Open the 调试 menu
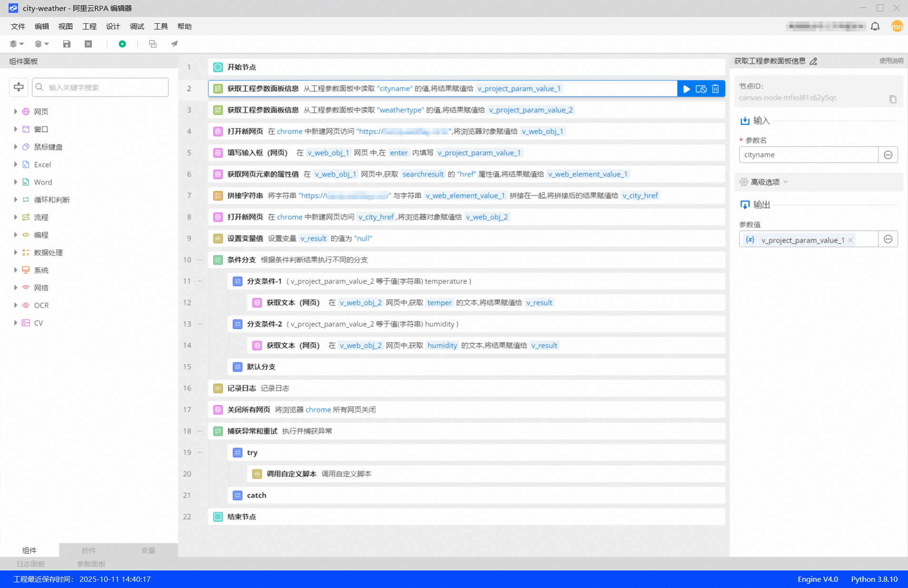 pos(137,26)
